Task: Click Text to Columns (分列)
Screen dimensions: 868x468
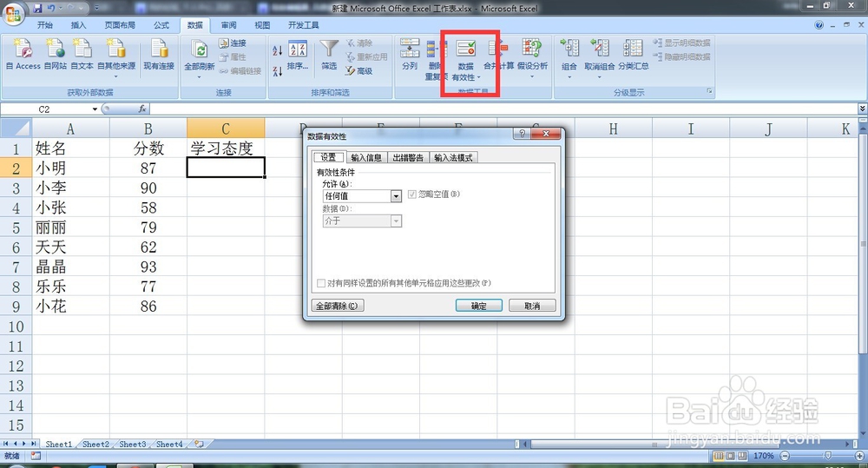Action: click(410, 55)
